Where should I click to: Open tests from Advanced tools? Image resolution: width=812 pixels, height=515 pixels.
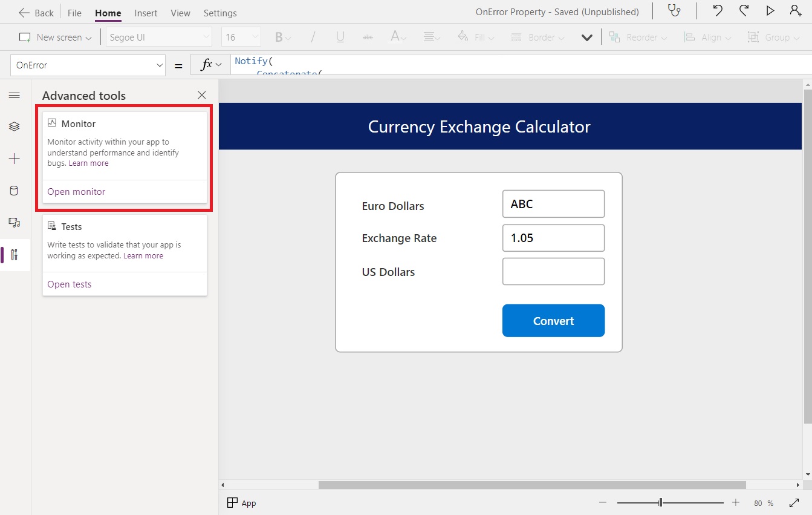coord(69,284)
